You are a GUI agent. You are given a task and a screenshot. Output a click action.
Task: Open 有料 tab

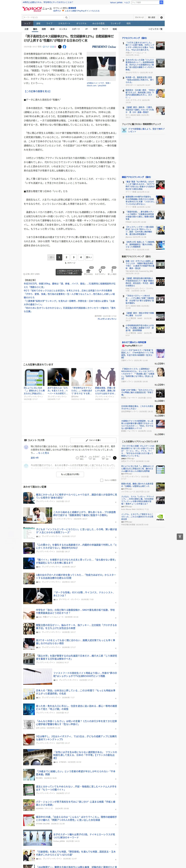[x=128, y=24]
